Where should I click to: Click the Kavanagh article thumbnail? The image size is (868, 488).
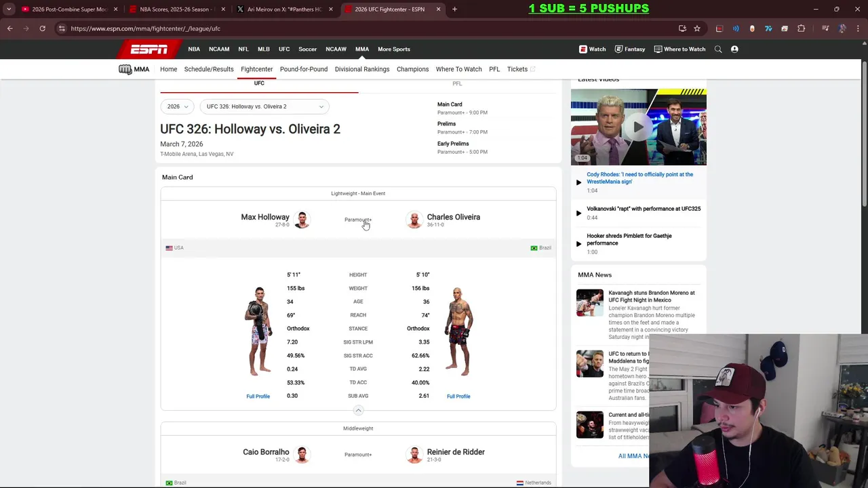[590, 303]
